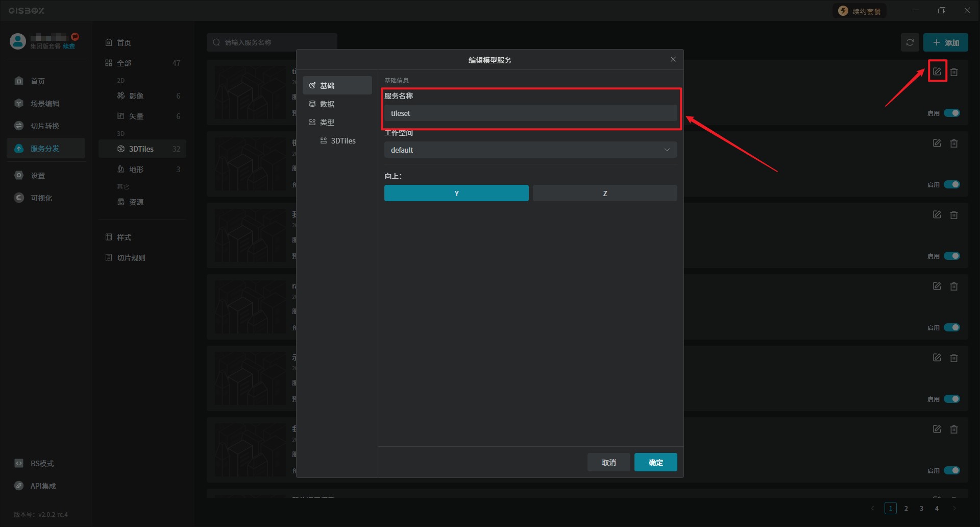Switch to BS模式 in the sidebar

[42, 464]
